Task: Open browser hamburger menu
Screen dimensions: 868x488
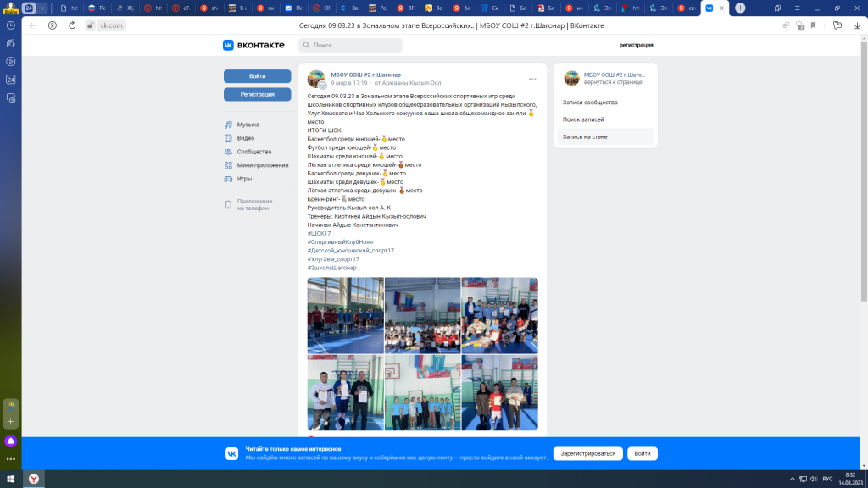Action: click(x=798, y=8)
